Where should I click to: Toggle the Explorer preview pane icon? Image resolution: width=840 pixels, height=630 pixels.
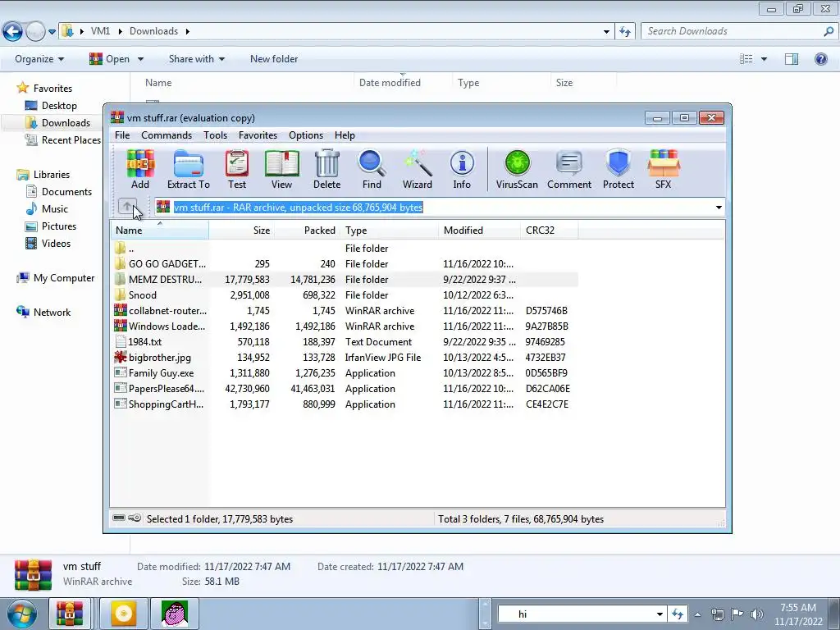tap(792, 59)
